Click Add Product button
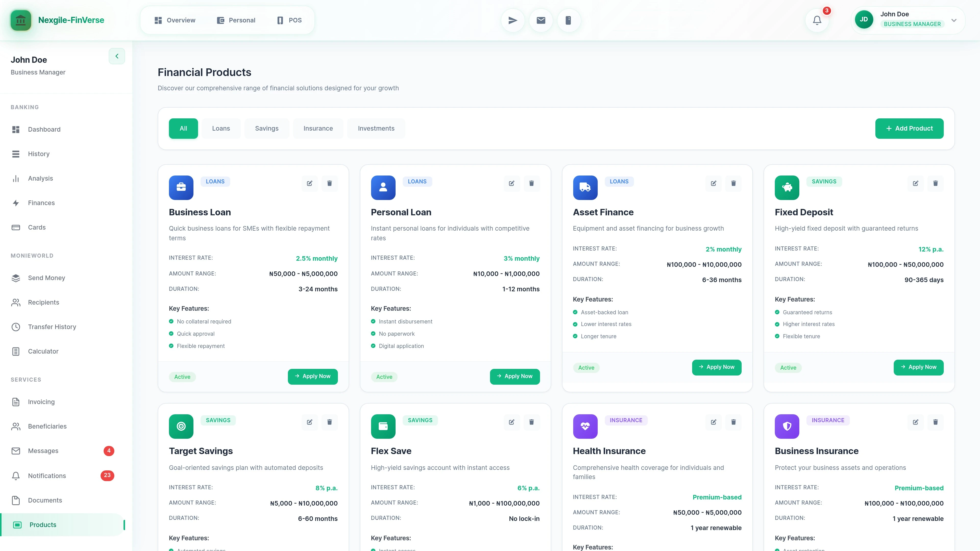The height and width of the screenshot is (551, 980). [x=909, y=128]
